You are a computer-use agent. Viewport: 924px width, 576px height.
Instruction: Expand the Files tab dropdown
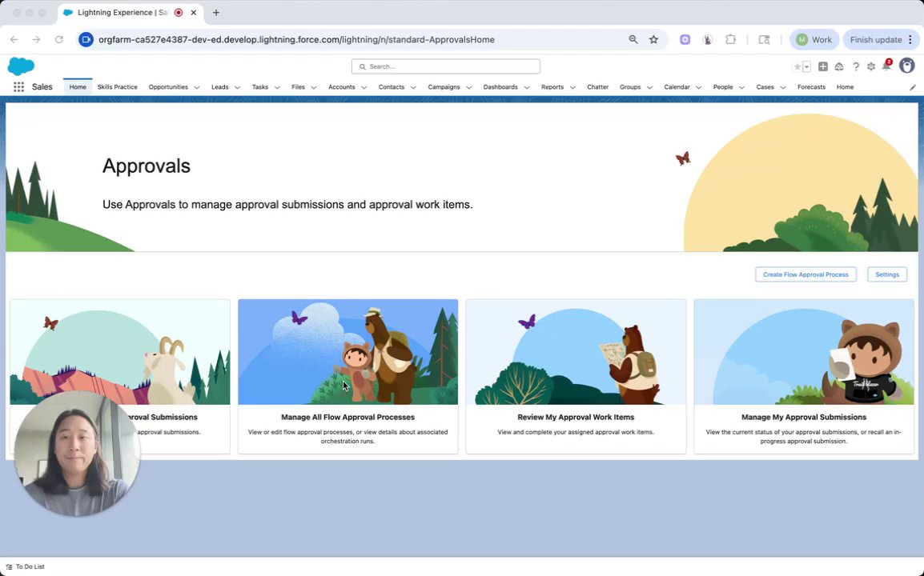click(x=314, y=87)
